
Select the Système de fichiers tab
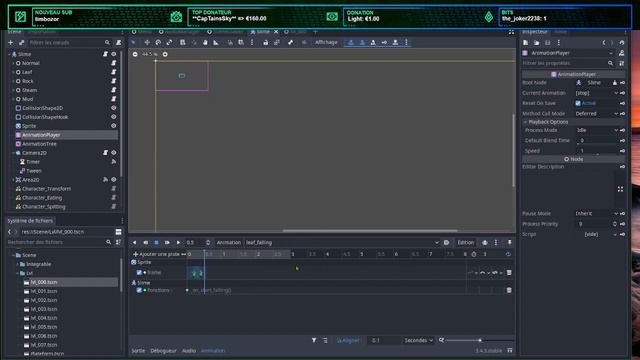point(30,221)
